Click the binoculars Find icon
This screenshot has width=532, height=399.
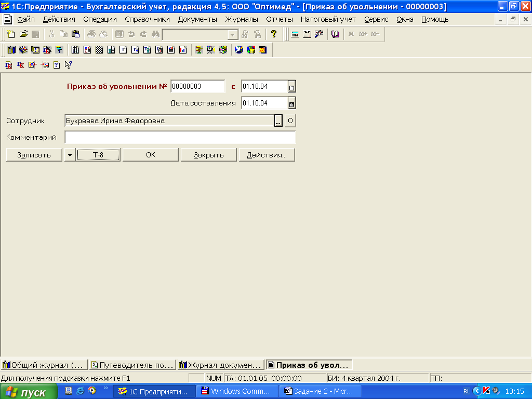pyautogui.click(x=155, y=34)
